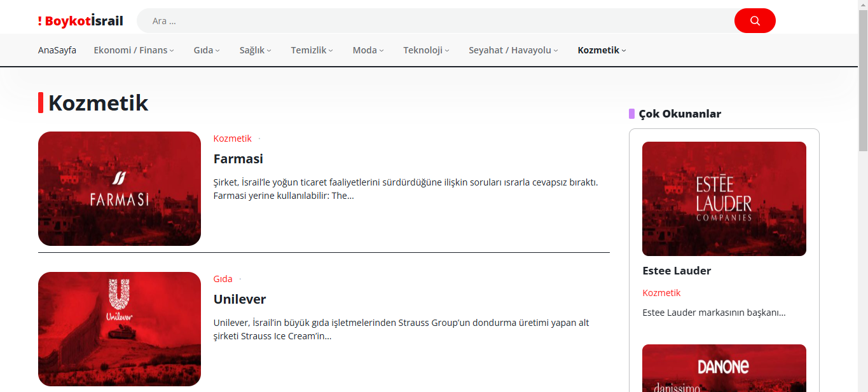
Task: Go to AnaSayfa home link
Action: tap(57, 50)
